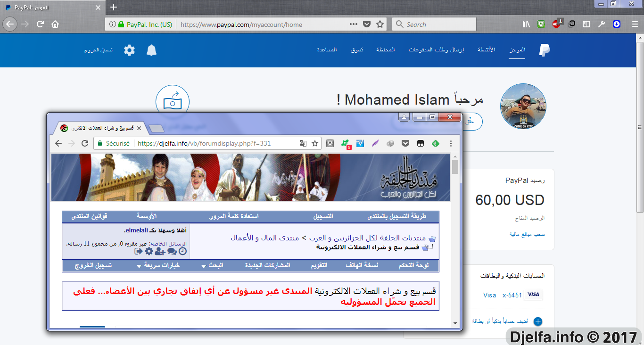Click the PayPal logo in header
Image resolution: width=644 pixels, height=345 pixels.
tap(545, 50)
